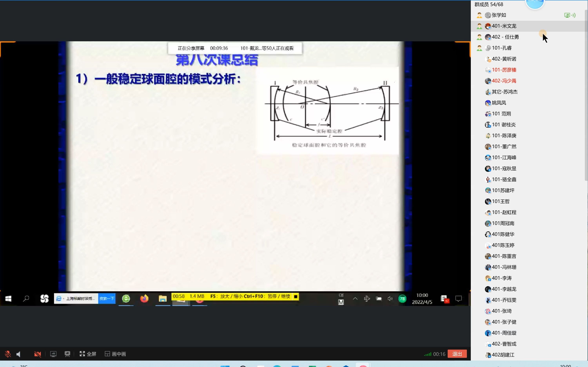This screenshot has width=588, height=367.
Task: Open taskbar search menu
Action: coord(25,298)
